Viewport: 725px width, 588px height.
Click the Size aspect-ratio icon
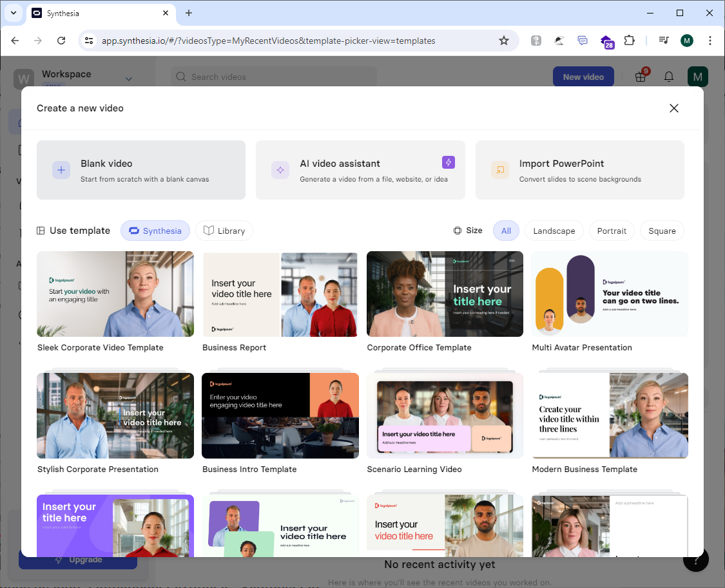458,231
